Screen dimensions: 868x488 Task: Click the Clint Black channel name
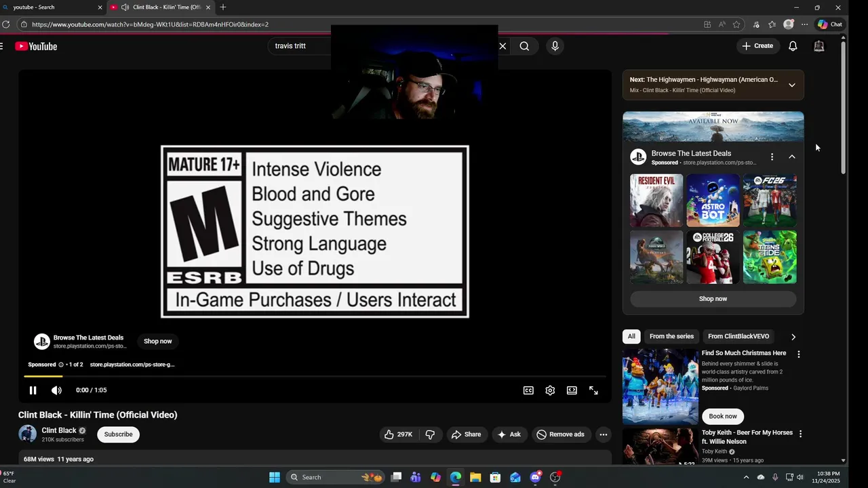point(59,430)
